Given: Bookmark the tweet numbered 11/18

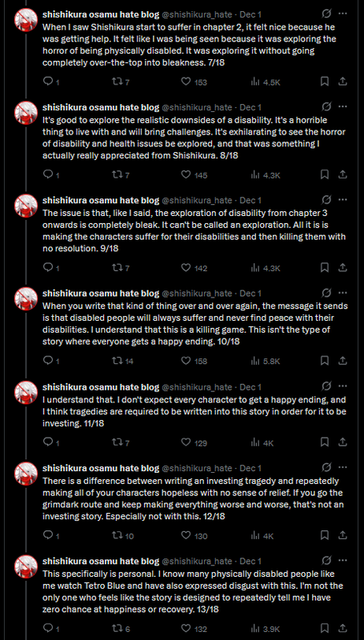Looking at the screenshot, I should [325, 442].
